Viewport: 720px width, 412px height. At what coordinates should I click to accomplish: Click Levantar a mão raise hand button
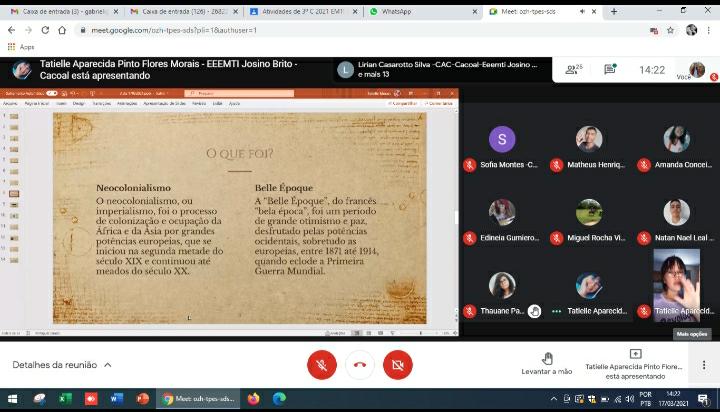click(546, 364)
